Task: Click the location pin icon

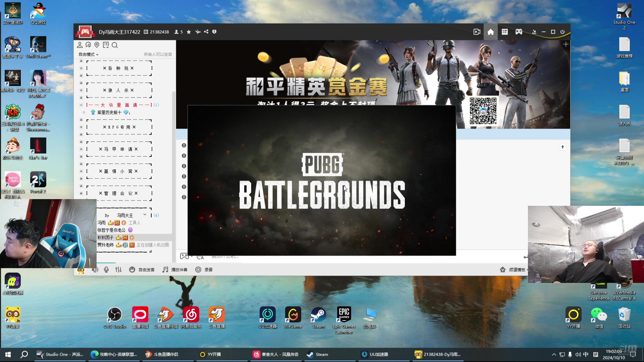Action: 97,45
